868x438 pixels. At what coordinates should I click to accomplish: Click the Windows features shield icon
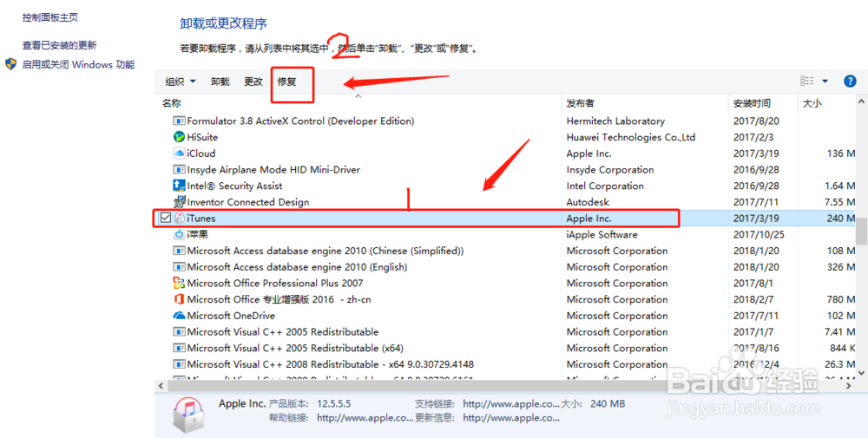(x=11, y=64)
